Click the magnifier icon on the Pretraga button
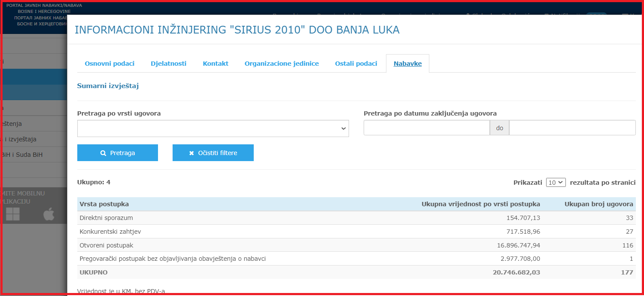 coord(103,153)
